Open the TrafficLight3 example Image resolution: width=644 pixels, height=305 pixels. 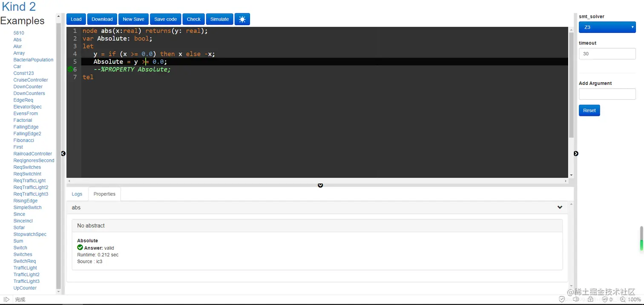26,281
